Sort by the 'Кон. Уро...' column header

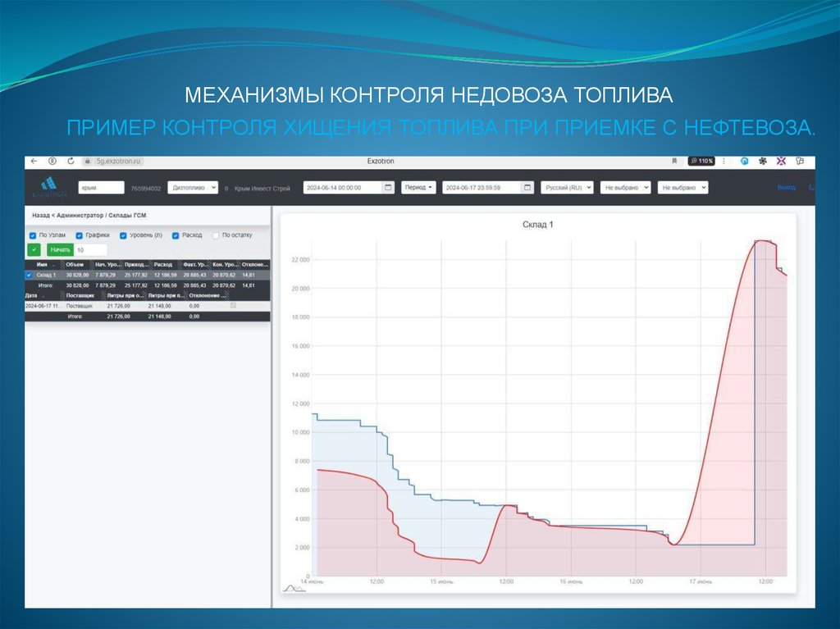coord(225,265)
